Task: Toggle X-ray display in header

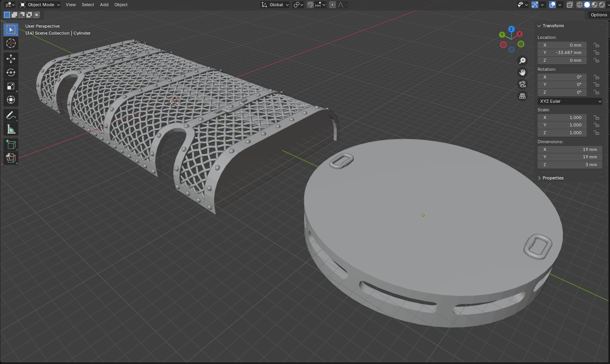Action: 570,5
